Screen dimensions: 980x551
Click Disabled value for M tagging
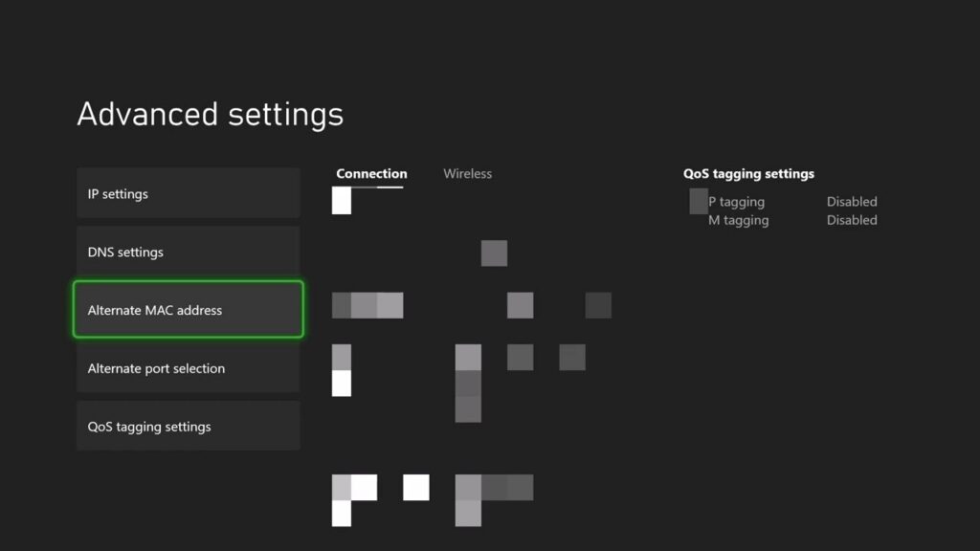(x=851, y=220)
